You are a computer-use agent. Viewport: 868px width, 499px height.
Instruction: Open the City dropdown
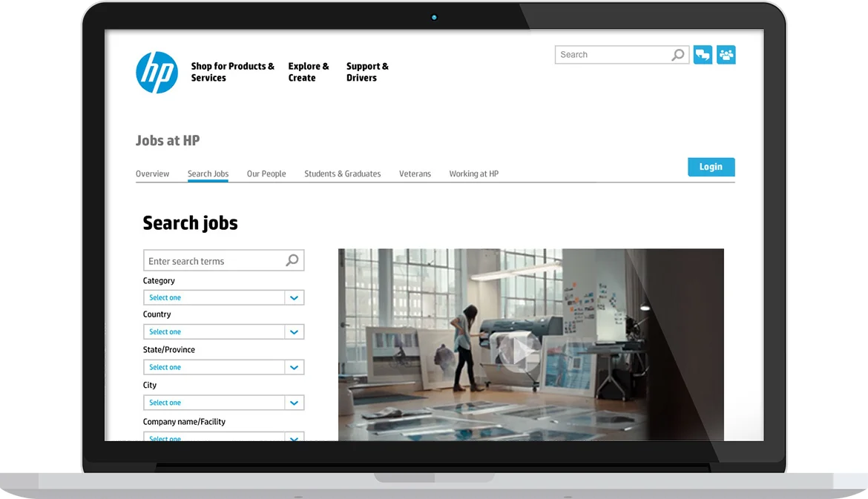coord(223,403)
